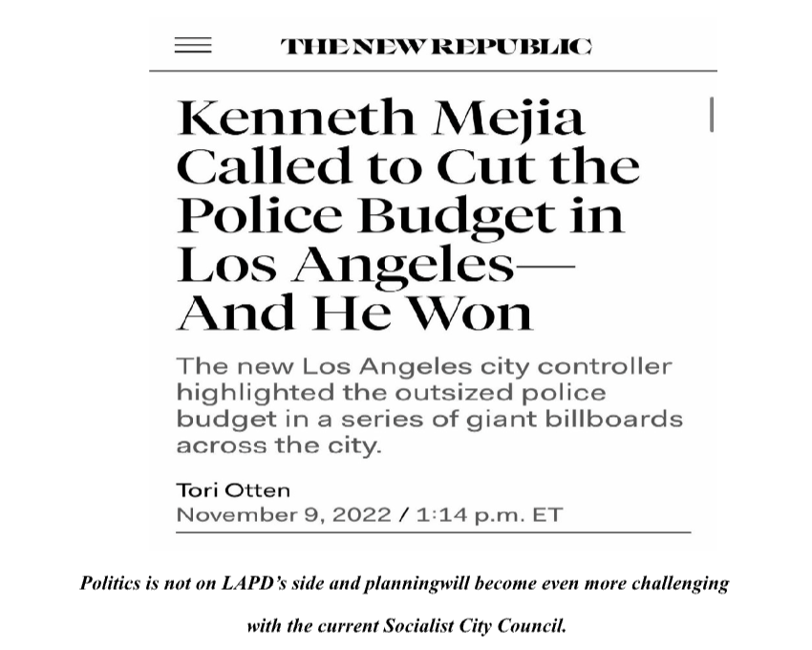
Task: Open the hamburger navigation menu
Action: (x=193, y=46)
